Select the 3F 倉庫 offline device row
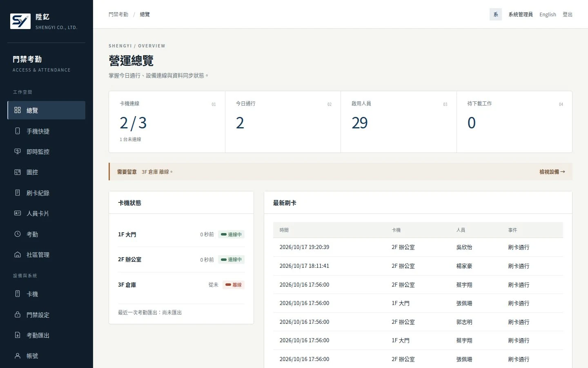Viewport: 588px width, 368px height. tap(181, 285)
